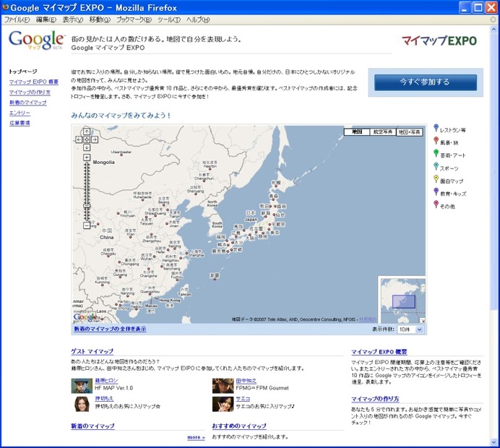
Task: Switch map view to 航空写真
Action: pyautogui.click(x=383, y=132)
